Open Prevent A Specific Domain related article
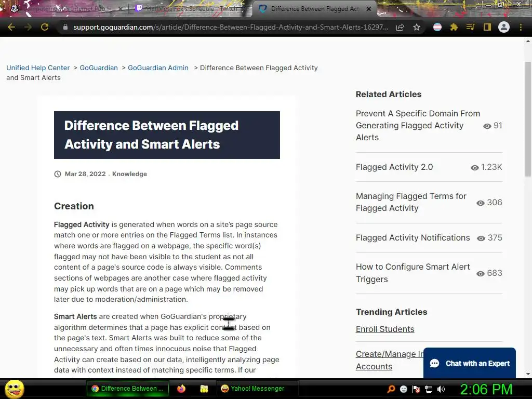 [418, 126]
